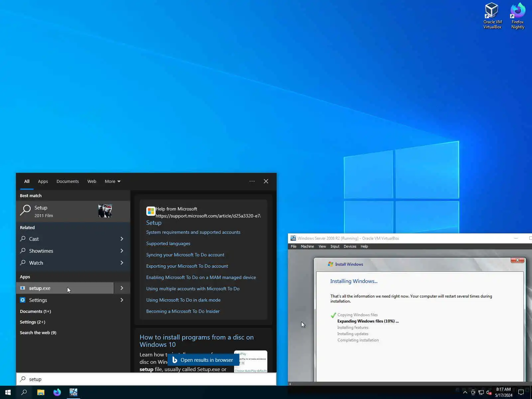532x399 pixels.
Task: Click the Install Windows logo icon
Action: (x=331, y=264)
